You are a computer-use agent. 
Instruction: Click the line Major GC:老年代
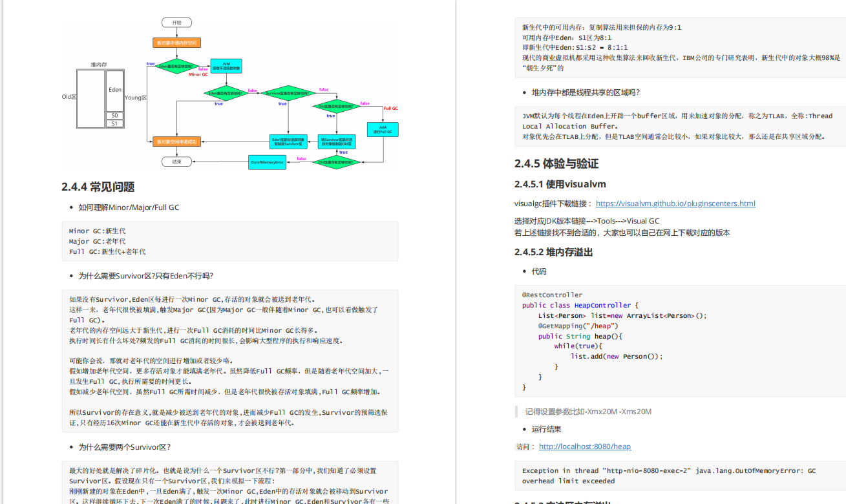tap(98, 241)
